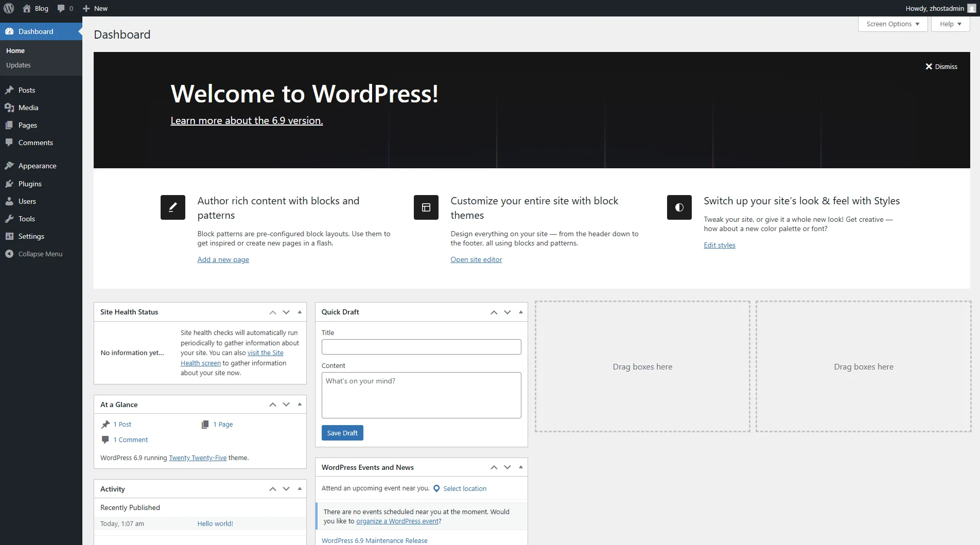
Task: Click the Settings sliders icon
Action: click(9, 236)
